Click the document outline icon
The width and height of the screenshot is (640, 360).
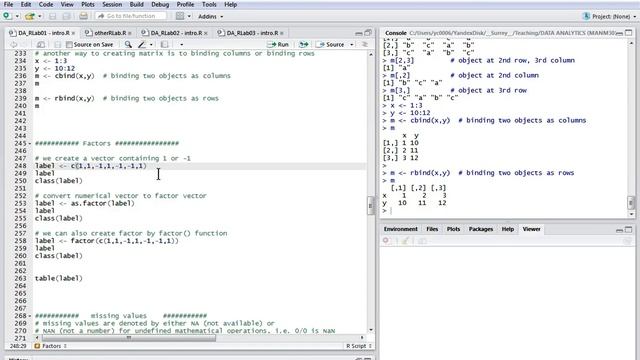[365, 44]
